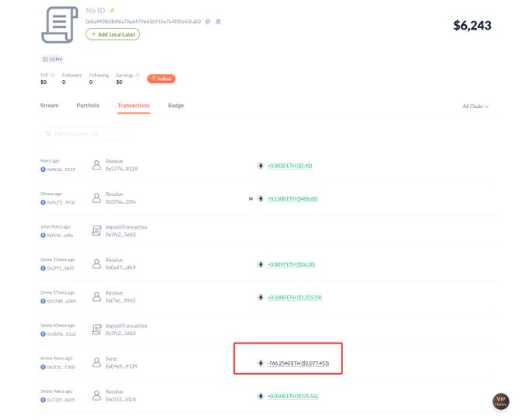Open the +0.0020 ETH ($5.42) amount link

(290, 166)
